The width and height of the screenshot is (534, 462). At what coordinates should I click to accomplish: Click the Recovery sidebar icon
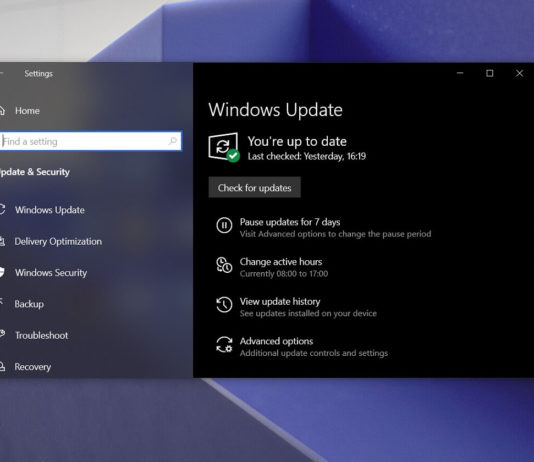[x=2, y=367]
